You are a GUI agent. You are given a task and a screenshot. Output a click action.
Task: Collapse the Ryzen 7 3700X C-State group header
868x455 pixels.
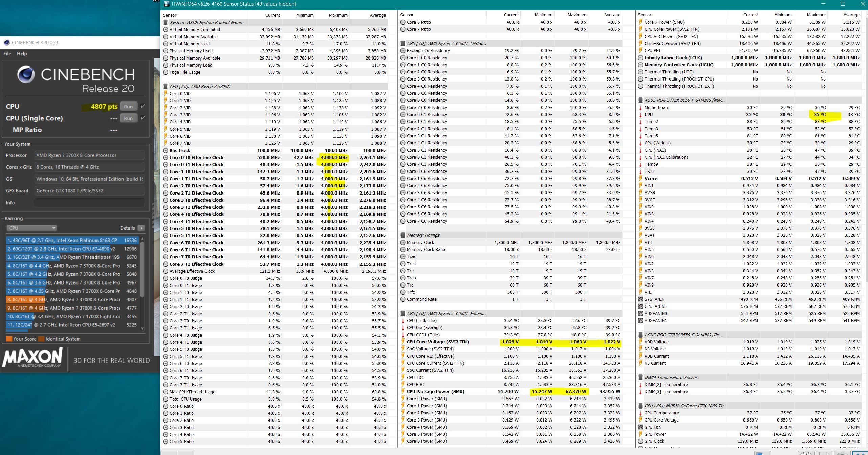click(x=403, y=43)
